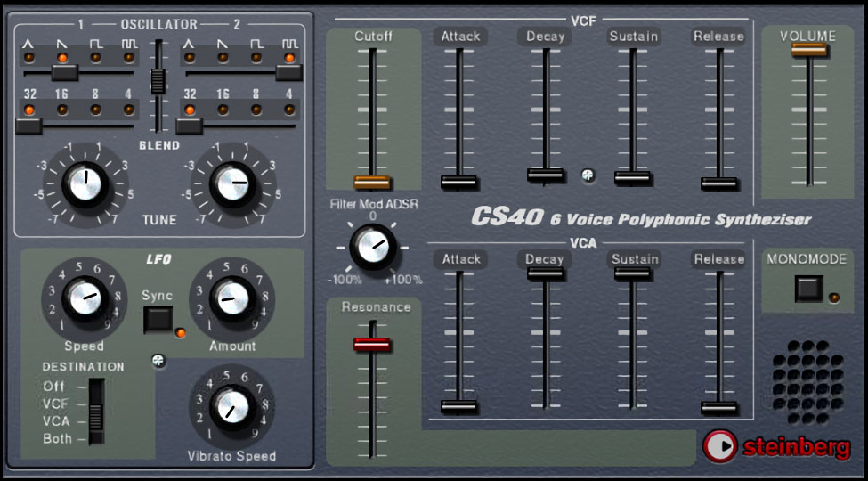868x481 pixels.
Task: Click Oscillator 1 waveform selector slider handle
Action: pyautogui.click(x=65, y=72)
